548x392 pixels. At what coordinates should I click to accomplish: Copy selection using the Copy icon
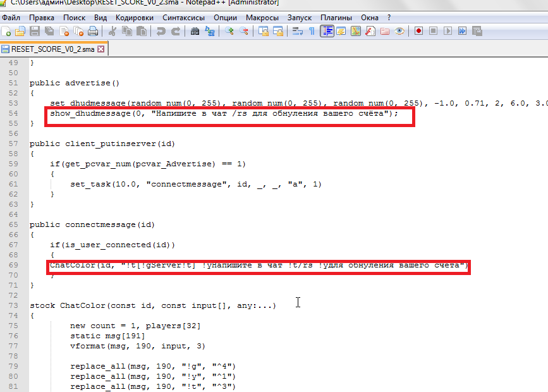tap(127, 32)
